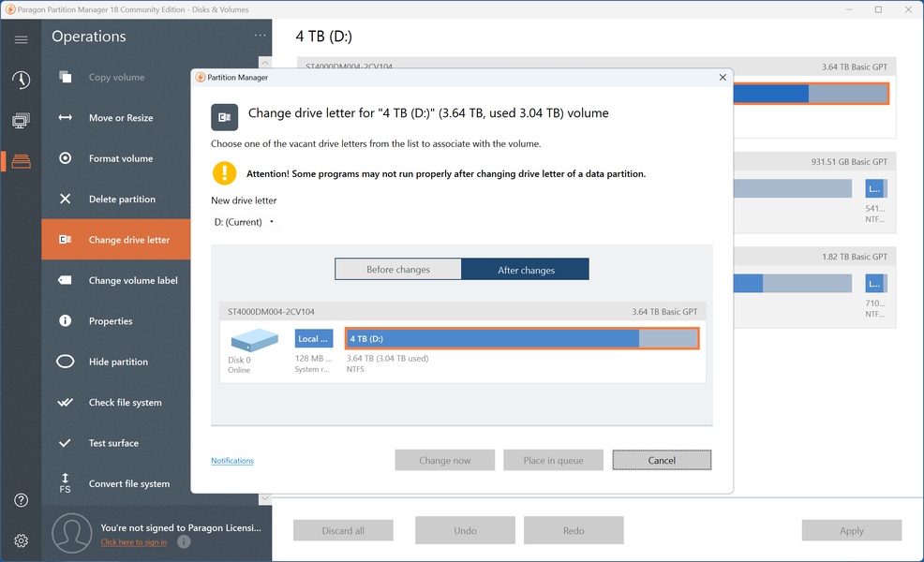This screenshot has width=924, height=562.
Task: Choose the Format volume operation
Action: click(x=120, y=158)
